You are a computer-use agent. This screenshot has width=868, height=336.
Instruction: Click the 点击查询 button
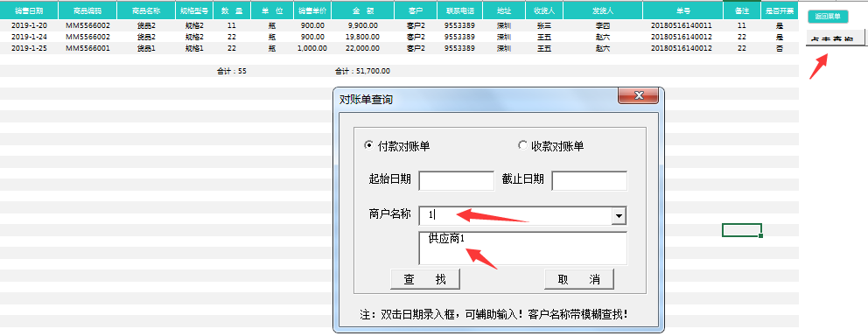point(836,38)
